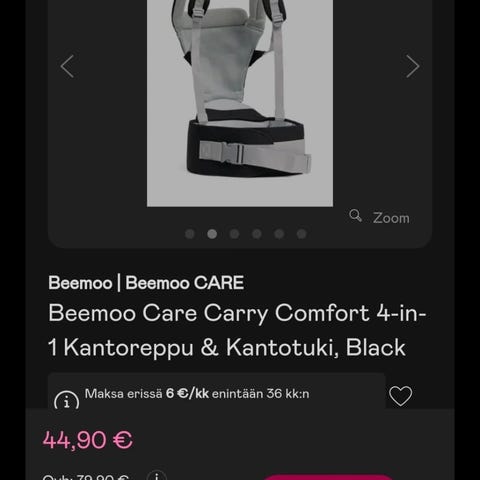480x480 pixels.
Task: Click the Beemoo Care Carry Comfort title
Action: (237, 330)
